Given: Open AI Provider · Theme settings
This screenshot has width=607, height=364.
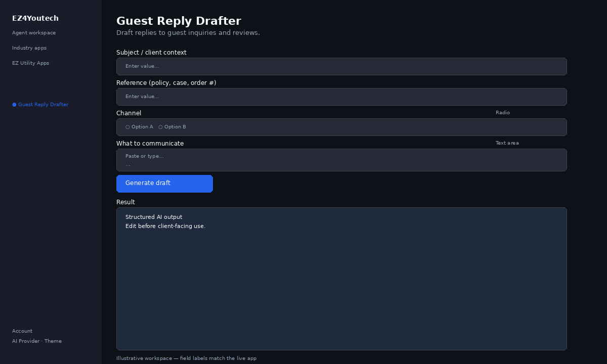Looking at the screenshot, I should click(37, 341).
